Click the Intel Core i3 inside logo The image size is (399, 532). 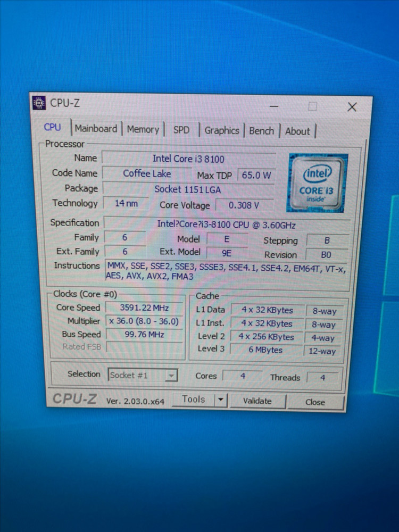click(x=317, y=183)
